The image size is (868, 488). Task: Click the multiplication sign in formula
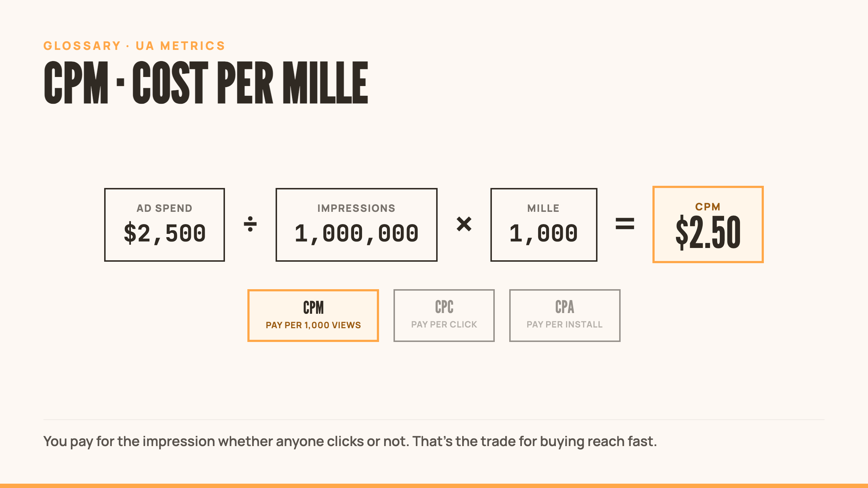click(464, 224)
